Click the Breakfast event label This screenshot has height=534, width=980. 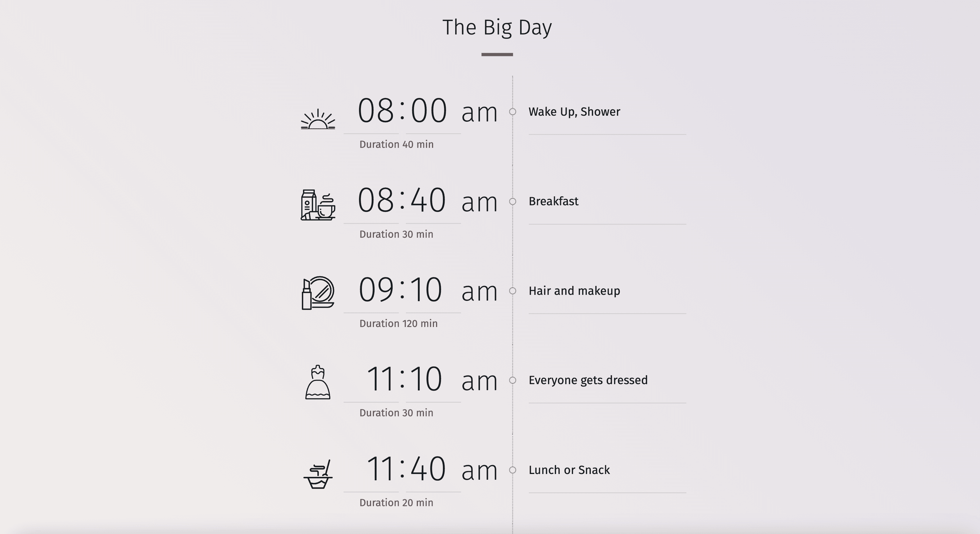(x=554, y=201)
